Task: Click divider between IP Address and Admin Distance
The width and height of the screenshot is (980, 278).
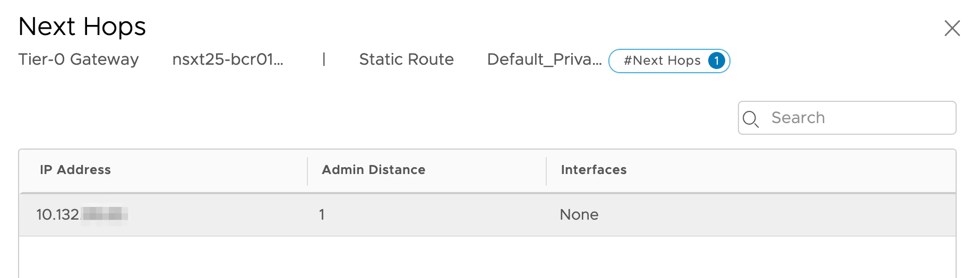Action: tap(307, 170)
